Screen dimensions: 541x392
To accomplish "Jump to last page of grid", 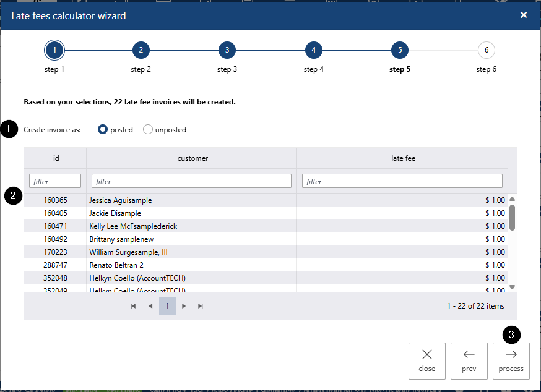I will click(x=201, y=306).
